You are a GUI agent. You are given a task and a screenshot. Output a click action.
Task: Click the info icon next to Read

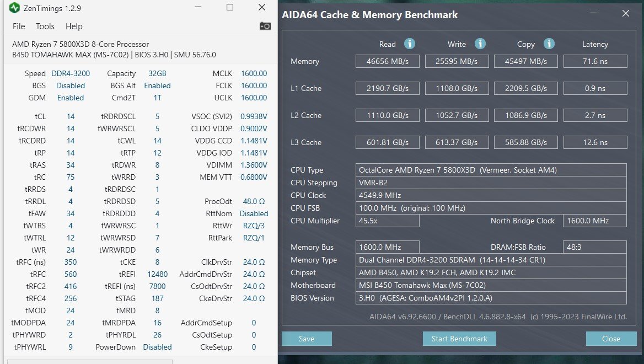coord(410,44)
